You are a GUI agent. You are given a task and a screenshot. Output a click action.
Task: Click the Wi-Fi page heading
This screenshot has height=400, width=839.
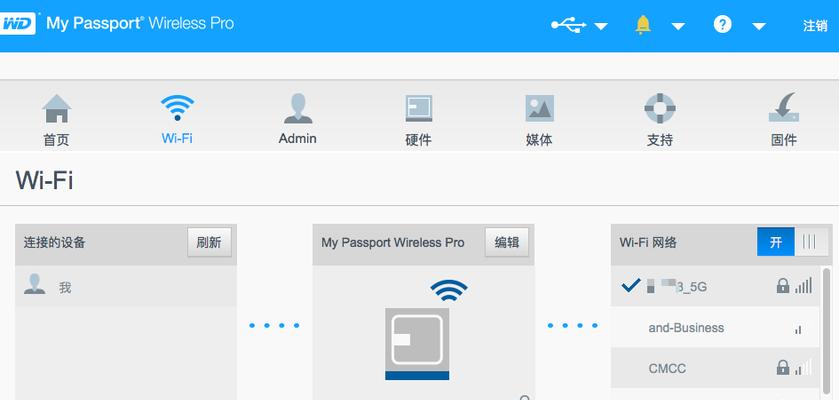pyautogui.click(x=44, y=180)
